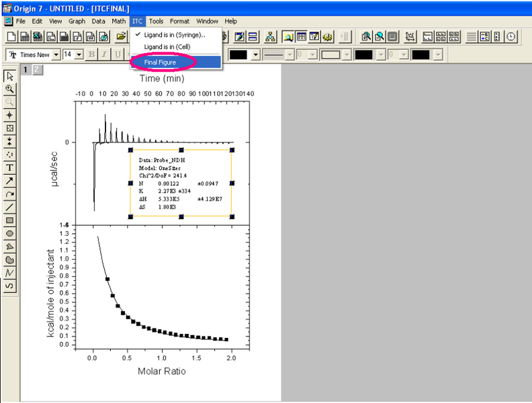532x403 pixels.
Task: Click the last black color swatch on format bar
Action: click(x=420, y=54)
